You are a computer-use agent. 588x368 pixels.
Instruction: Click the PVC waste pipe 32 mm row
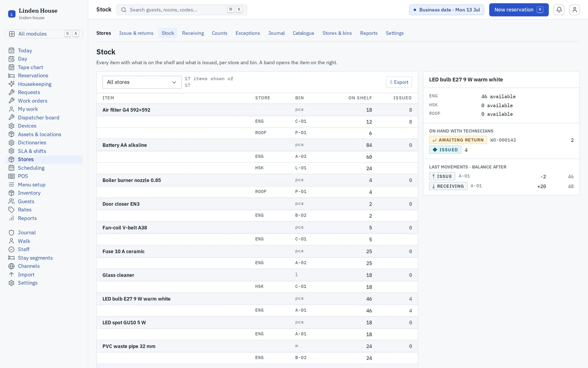click(x=257, y=347)
